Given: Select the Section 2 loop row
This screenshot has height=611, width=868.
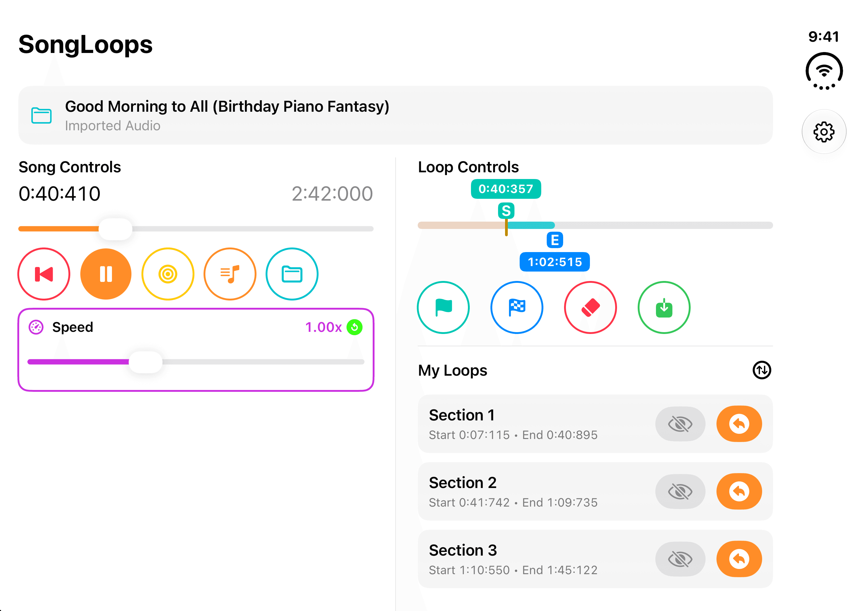Looking at the screenshot, I should pos(595,491).
